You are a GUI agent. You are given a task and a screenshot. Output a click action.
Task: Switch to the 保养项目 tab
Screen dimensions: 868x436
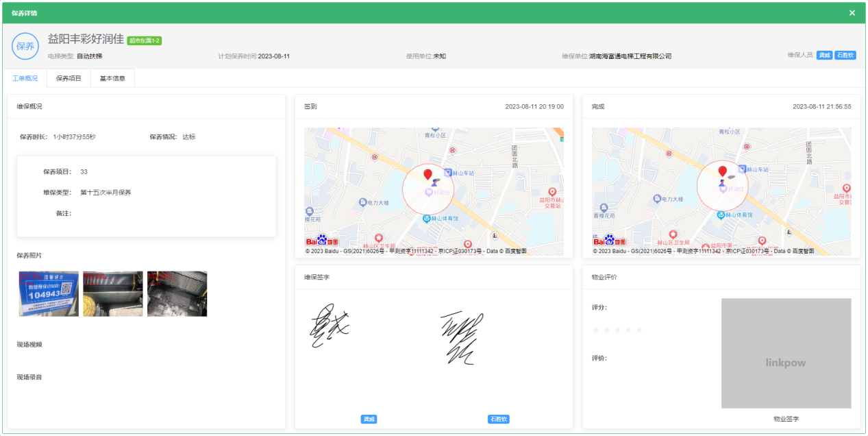click(x=69, y=79)
